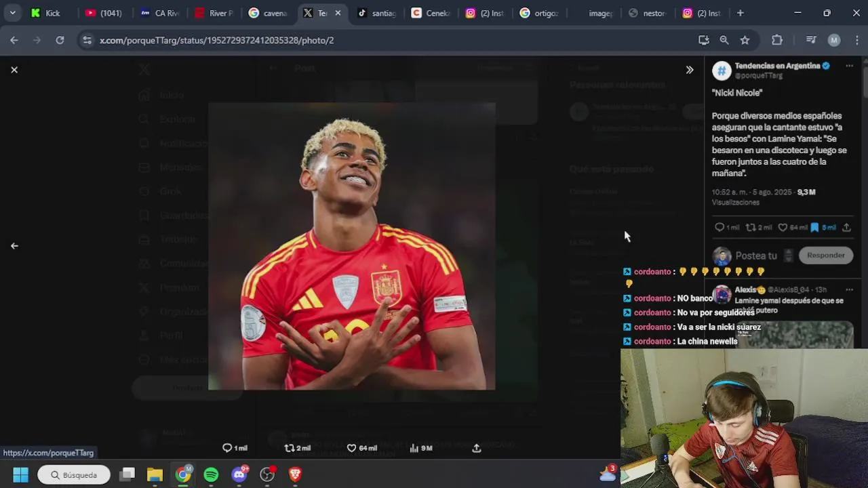868x488 pixels.
Task: Click the zoom magnifier icon in address bar
Action: coord(724,41)
